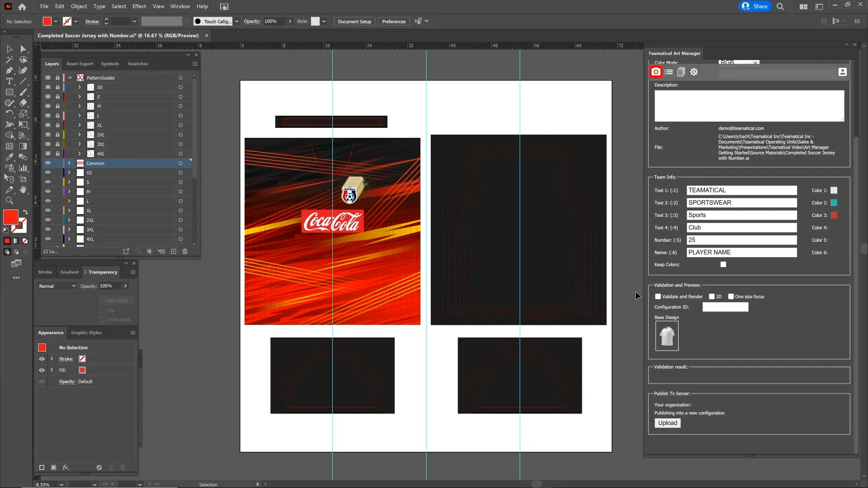This screenshot has width=868, height=488.
Task: Expand the Common layer
Action: coord(69,163)
